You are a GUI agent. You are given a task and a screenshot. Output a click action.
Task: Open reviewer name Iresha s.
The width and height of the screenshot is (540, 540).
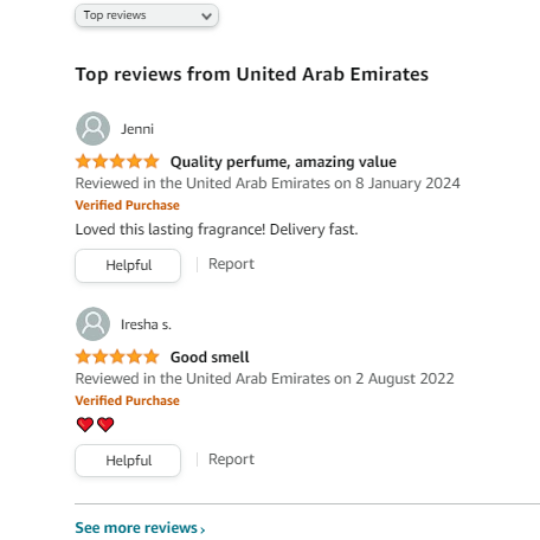146,324
